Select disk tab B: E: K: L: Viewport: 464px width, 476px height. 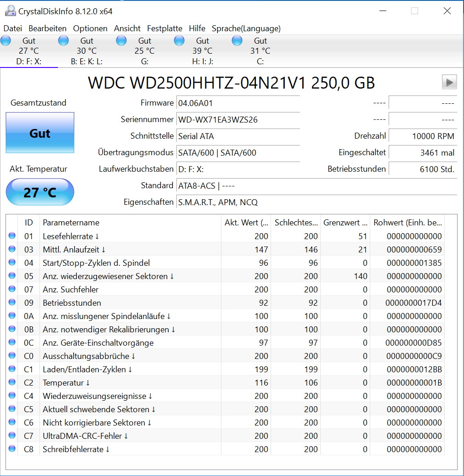tap(87, 51)
